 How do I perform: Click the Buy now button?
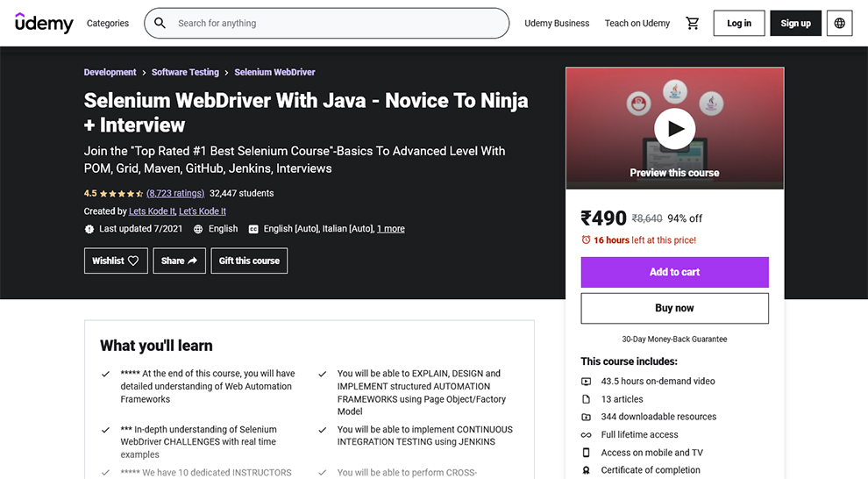coord(674,308)
